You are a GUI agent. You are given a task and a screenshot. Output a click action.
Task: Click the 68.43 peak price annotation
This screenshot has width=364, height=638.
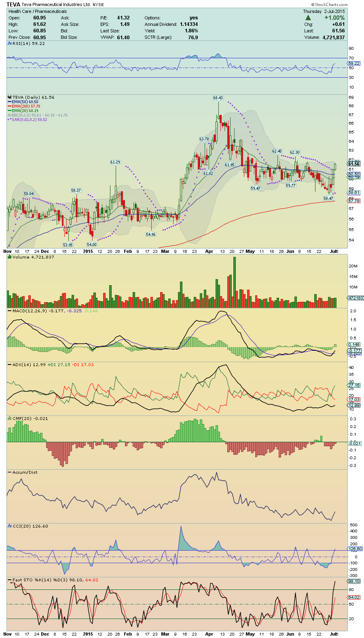click(218, 98)
